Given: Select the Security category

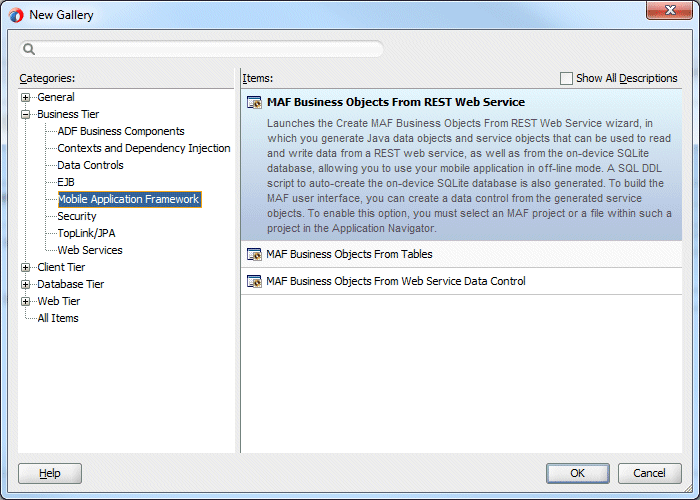Looking at the screenshot, I should pos(76,216).
